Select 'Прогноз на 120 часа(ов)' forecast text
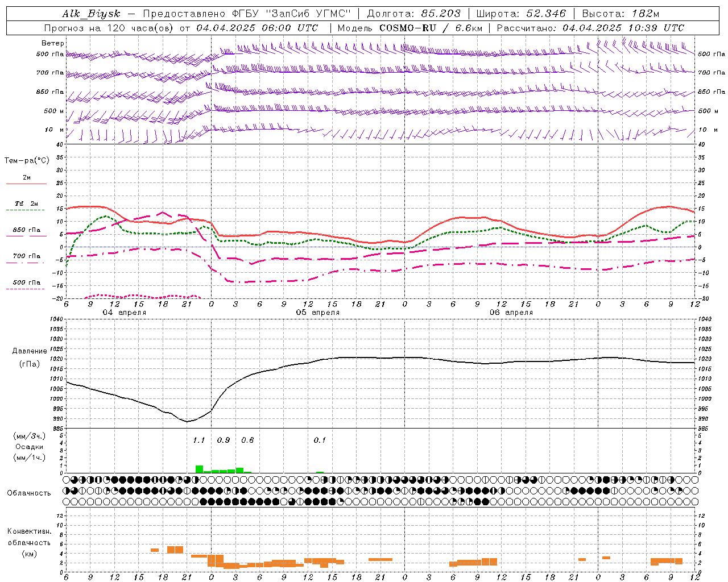This screenshot has height=582, width=728. point(110,28)
